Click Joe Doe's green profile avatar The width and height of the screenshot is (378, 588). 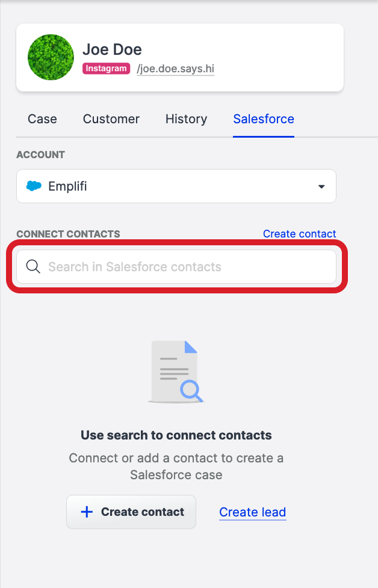(51, 57)
